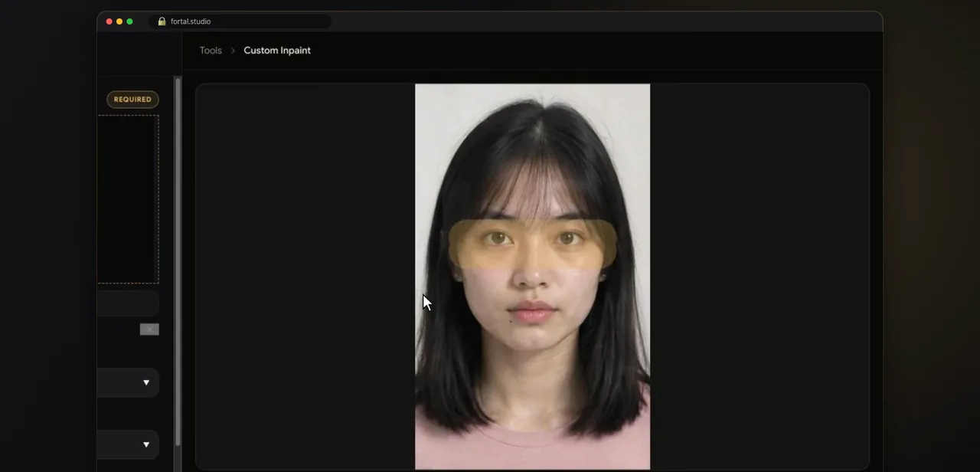980x472 pixels.
Task: Click the green maximize window button
Action: point(129,21)
